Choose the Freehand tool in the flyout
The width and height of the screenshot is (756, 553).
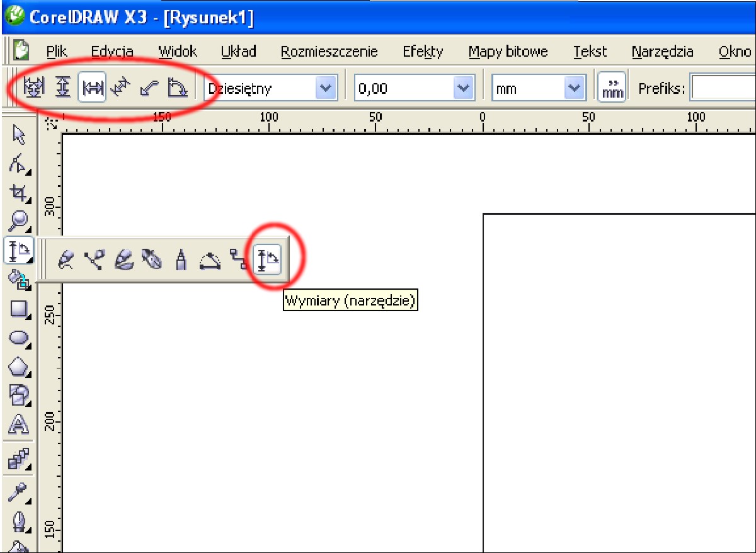click(x=66, y=259)
